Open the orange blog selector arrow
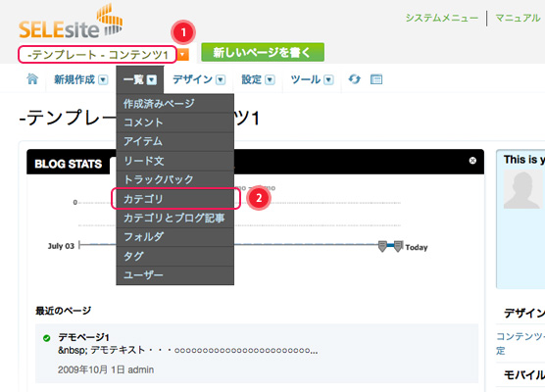 tap(183, 55)
